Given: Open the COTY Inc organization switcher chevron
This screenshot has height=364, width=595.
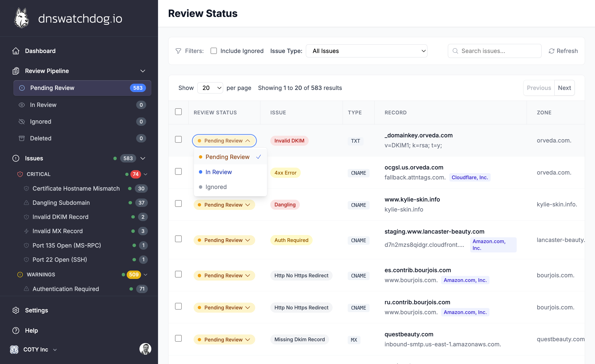Looking at the screenshot, I should 55,350.
